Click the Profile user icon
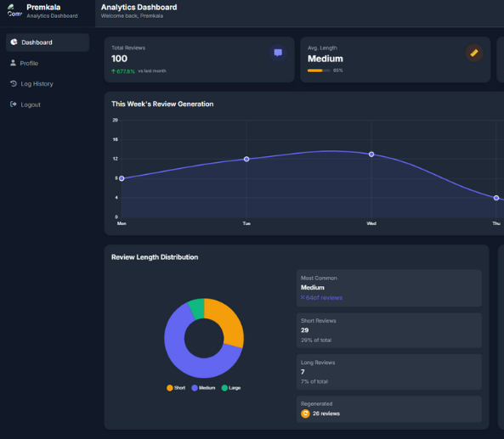This screenshot has height=439, width=504. pos(14,63)
